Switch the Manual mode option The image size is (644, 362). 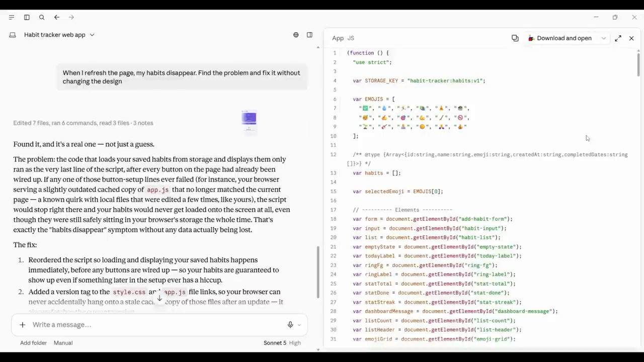tap(63, 343)
